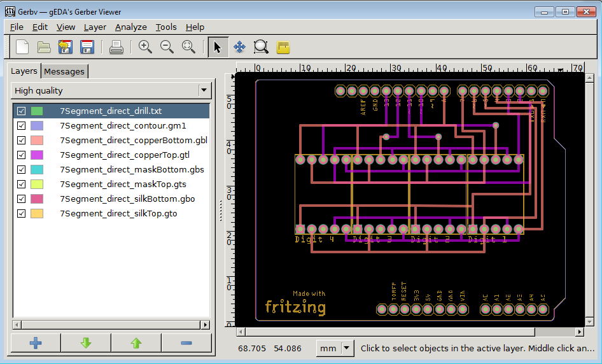Toggle visibility of 7Segment_direct_copperTop.gtl layer
The width and height of the screenshot is (602, 364).
22,155
